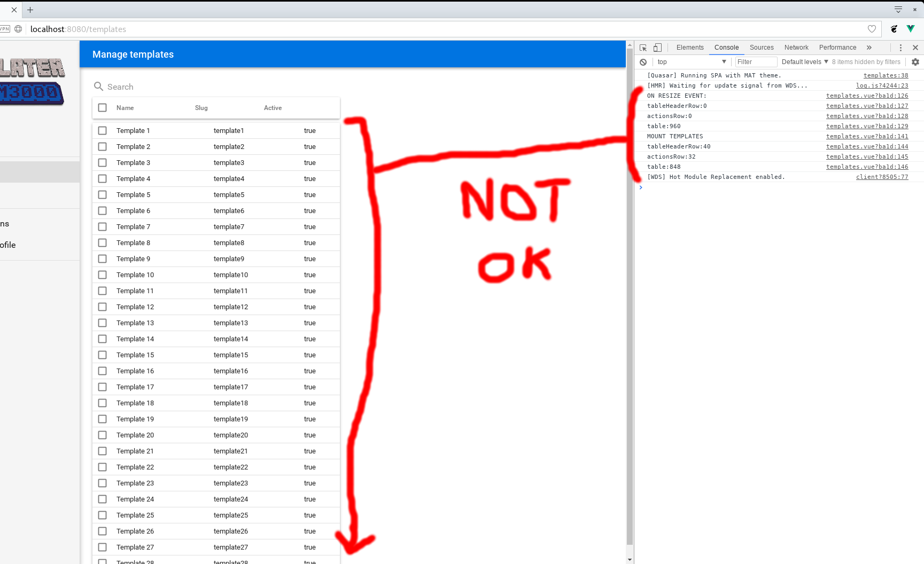924x564 pixels.
Task: Click the site info globe icon
Action: click(x=18, y=29)
